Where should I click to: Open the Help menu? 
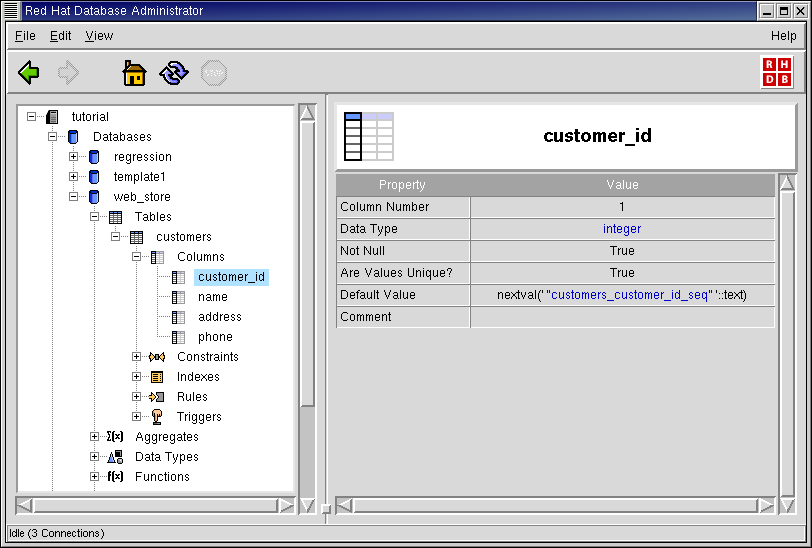[783, 36]
